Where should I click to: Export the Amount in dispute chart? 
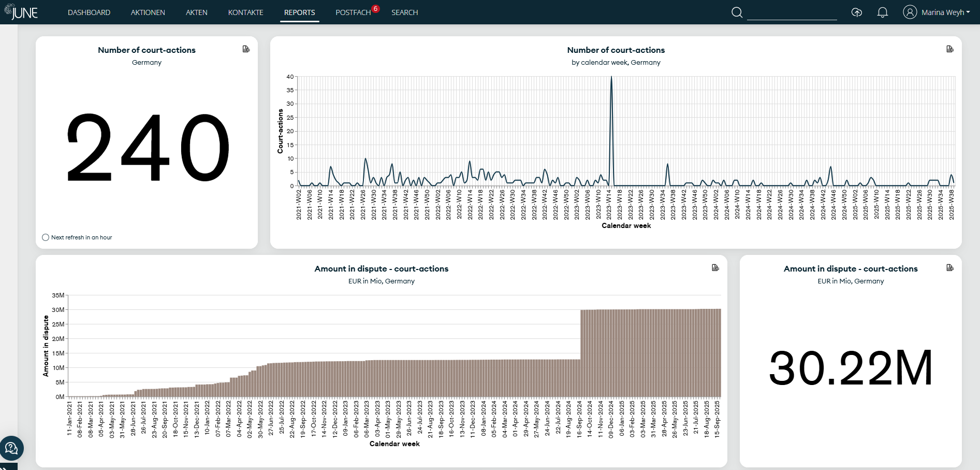716,267
